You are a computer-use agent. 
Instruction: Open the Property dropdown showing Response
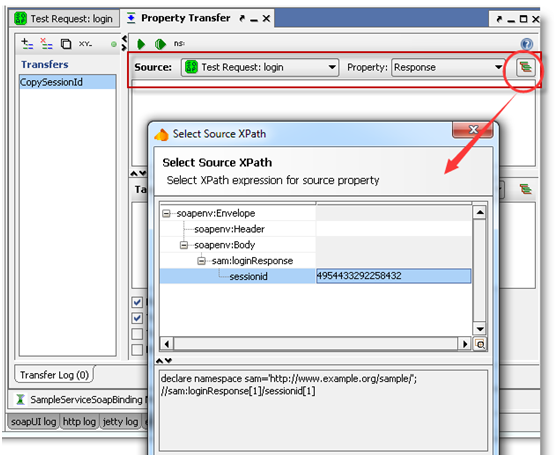448,67
